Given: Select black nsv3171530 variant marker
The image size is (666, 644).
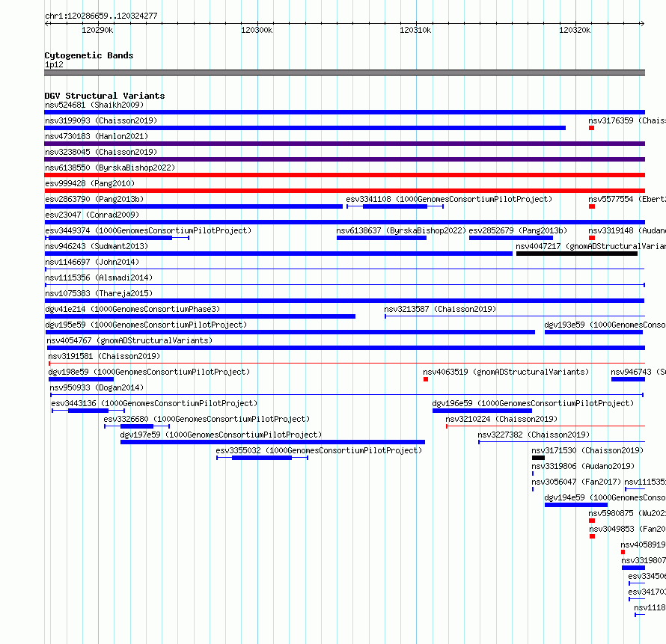Looking at the screenshot, I should pos(538,458).
